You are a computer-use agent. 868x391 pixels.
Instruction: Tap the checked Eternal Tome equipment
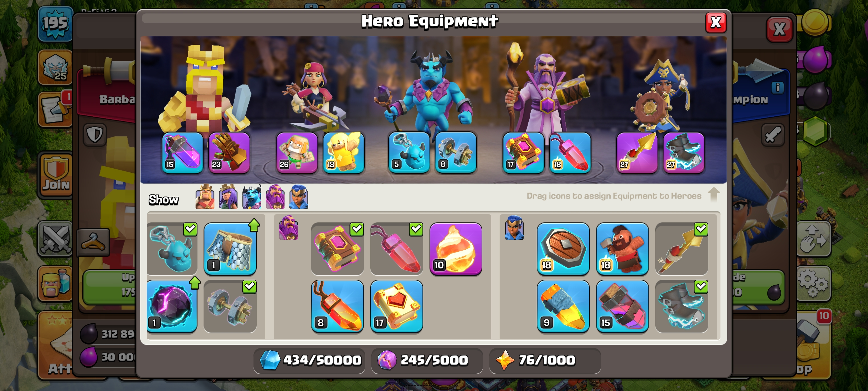pos(337,248)
